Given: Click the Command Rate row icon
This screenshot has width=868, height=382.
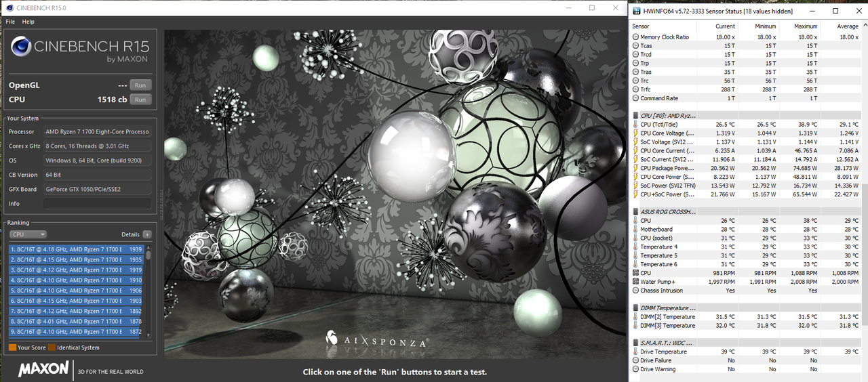Looking at the screenshot, I should 635,98.
